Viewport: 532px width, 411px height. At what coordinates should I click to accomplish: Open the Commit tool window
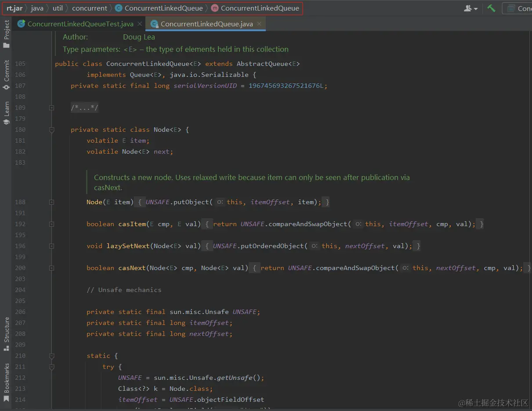[x=6, y=75]
